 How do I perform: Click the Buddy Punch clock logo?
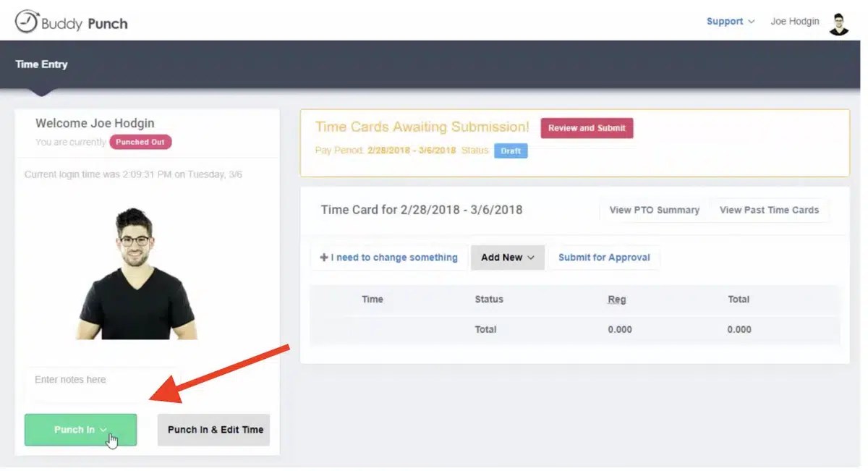coord(26,22)
